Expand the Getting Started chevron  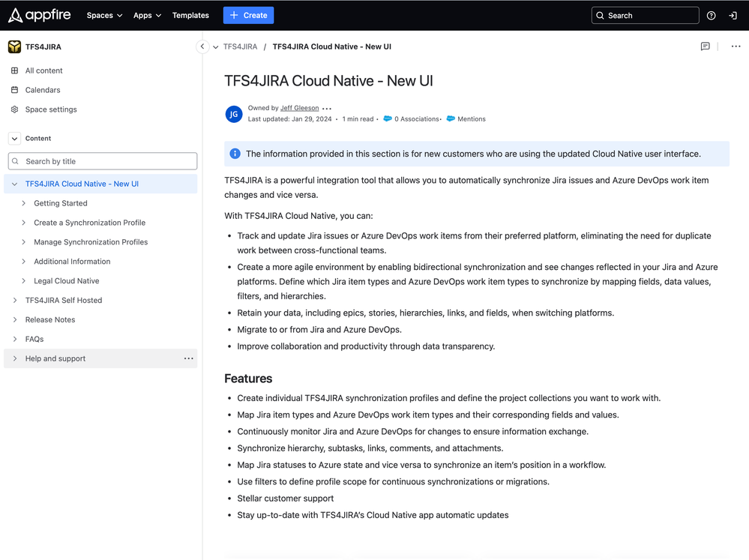[23, 203]
